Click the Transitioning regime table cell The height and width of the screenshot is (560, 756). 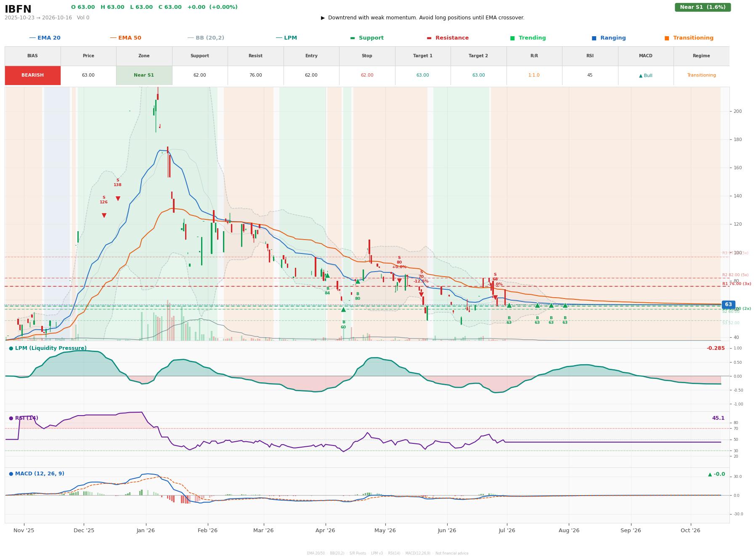point(701,75)
